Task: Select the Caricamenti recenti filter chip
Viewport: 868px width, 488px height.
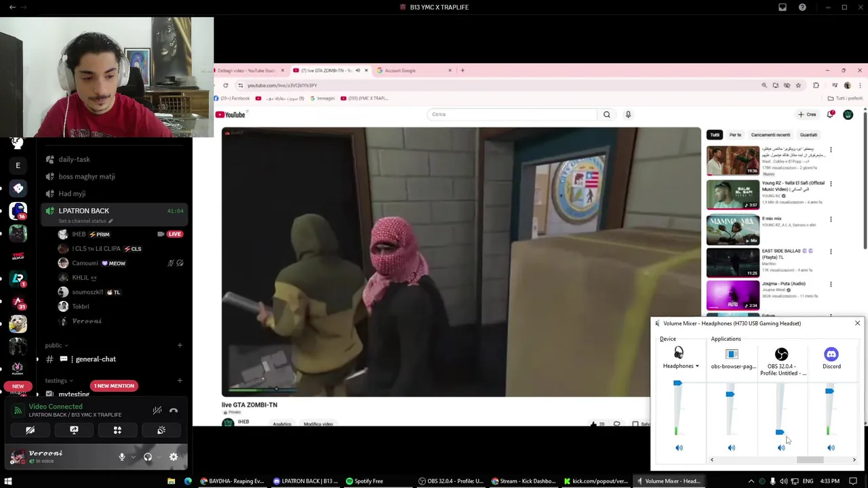Action: pos(770,135)
